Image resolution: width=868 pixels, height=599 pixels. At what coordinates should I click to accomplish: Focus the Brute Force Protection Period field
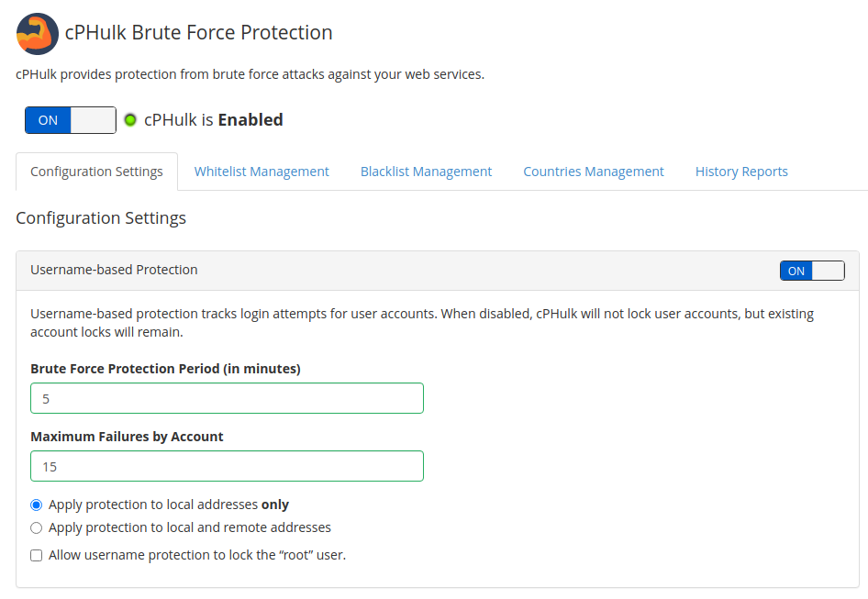click(227, 398)
